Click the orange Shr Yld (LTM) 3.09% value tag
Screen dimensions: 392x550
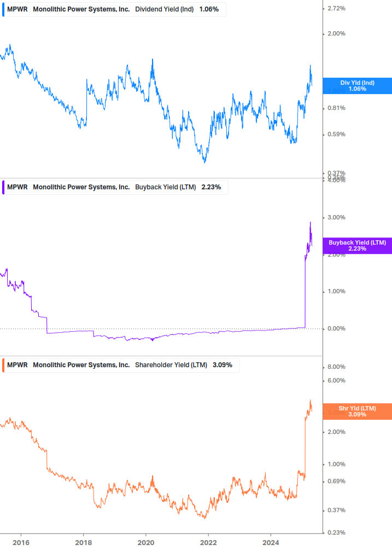pos(358,412)
